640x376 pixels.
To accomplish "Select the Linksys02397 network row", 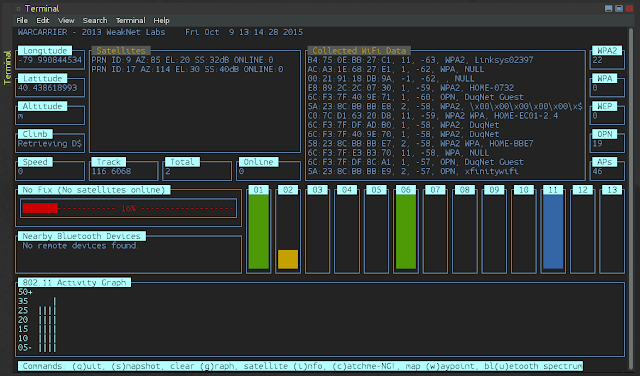I will click(420, 60).
